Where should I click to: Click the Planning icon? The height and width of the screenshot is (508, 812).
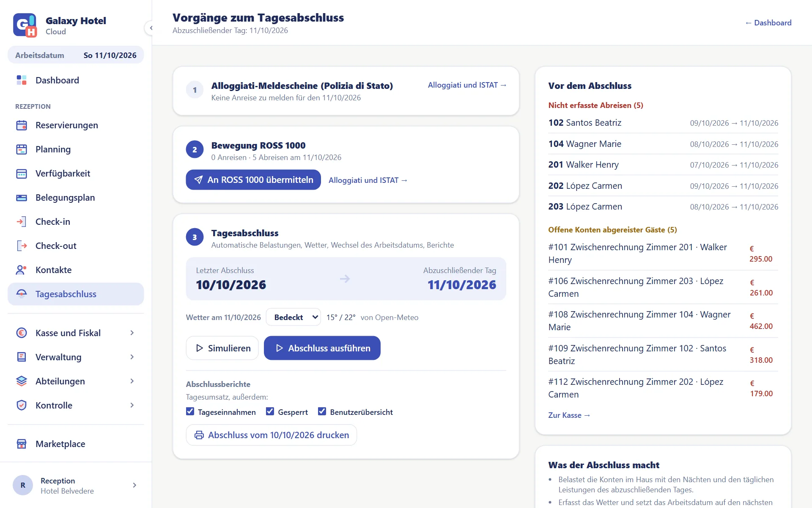(x=22, y=149)
